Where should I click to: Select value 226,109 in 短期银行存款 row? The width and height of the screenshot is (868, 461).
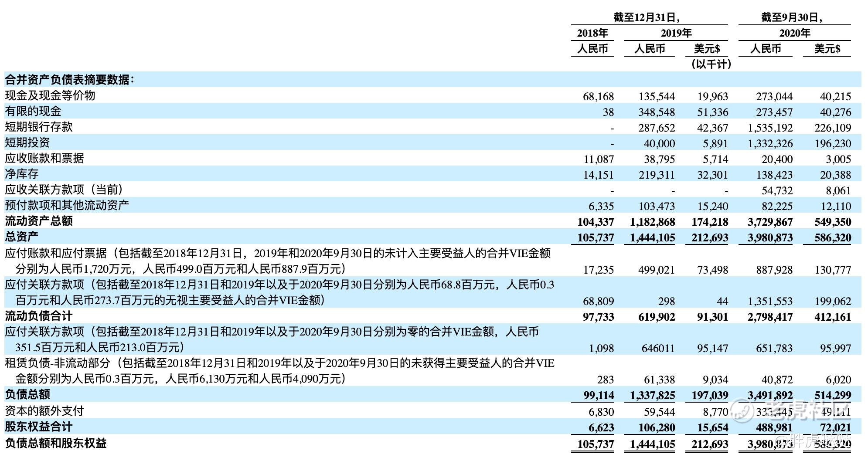[833, 128]
